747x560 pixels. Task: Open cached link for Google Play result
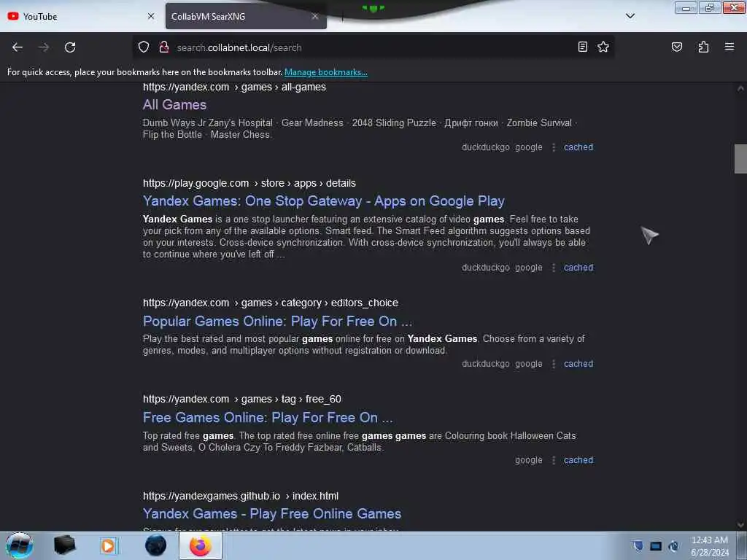point(578,268)
